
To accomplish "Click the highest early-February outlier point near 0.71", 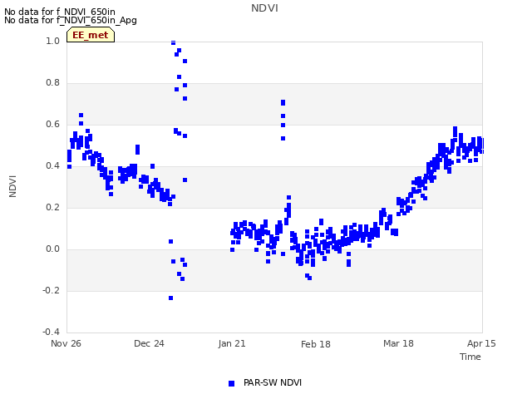I will (283, 102).
